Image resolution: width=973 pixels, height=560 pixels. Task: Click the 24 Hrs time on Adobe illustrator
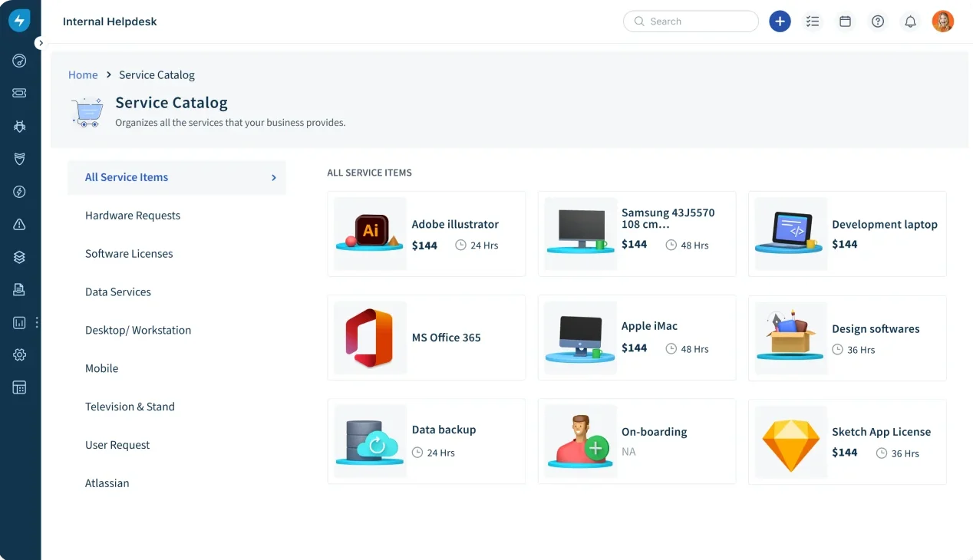(477, 245)
